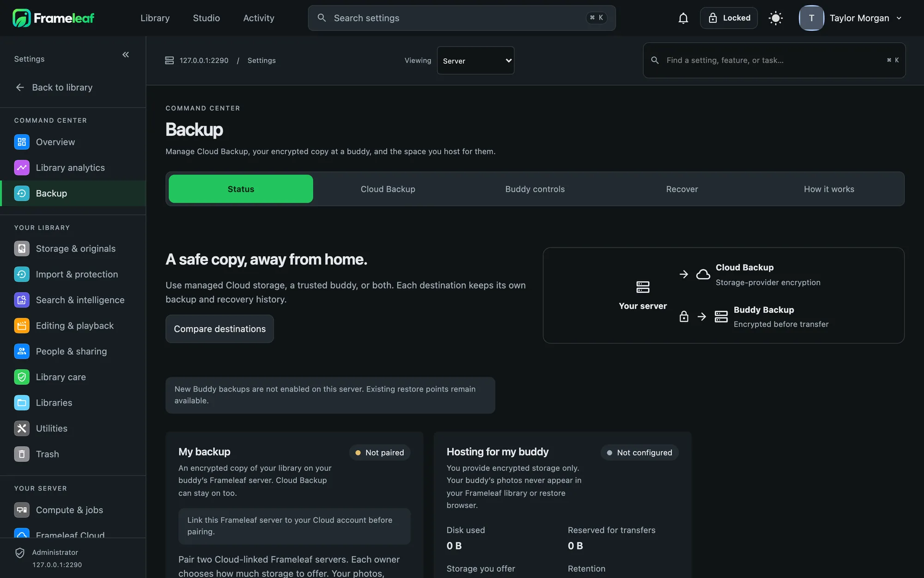Click the 127.0.0.1:2290 breadcrumb

pos(204,61)
